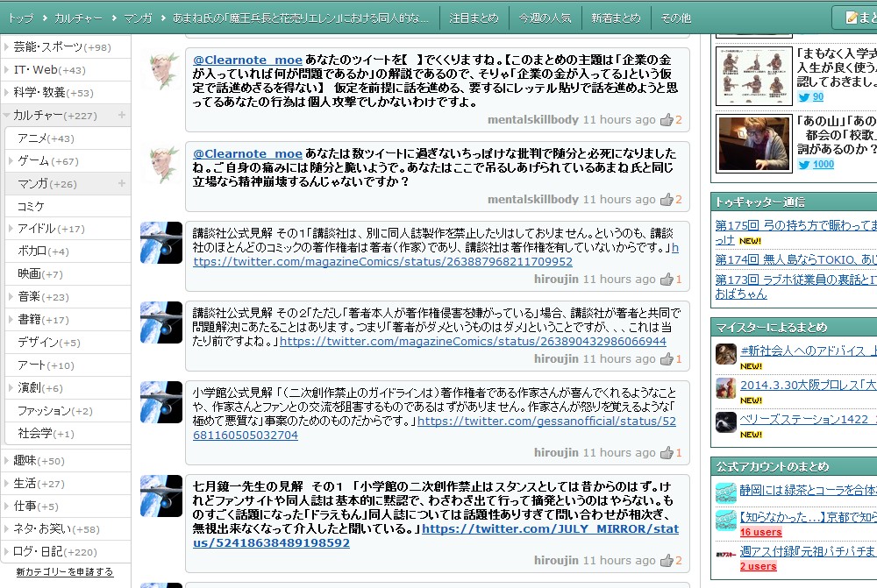Click icon beside 静岡には緑茶とコーラ link

click(x=726, y=493)
